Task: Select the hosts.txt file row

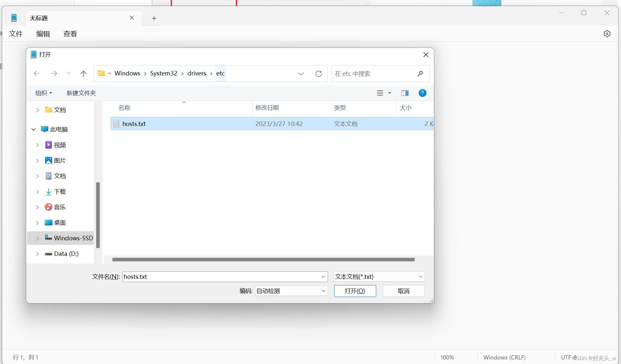Action: pyautogui.click(x=272, y=124)
